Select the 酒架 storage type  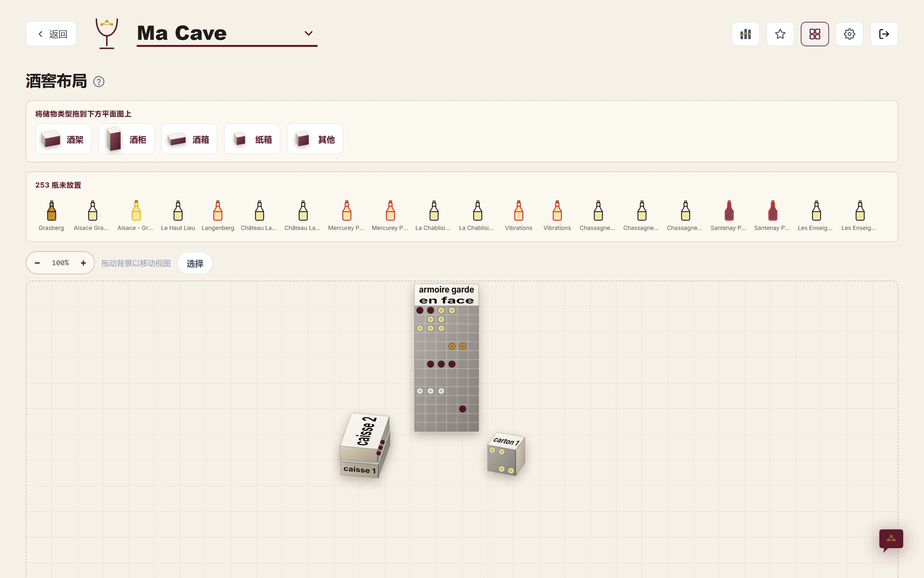64,139
